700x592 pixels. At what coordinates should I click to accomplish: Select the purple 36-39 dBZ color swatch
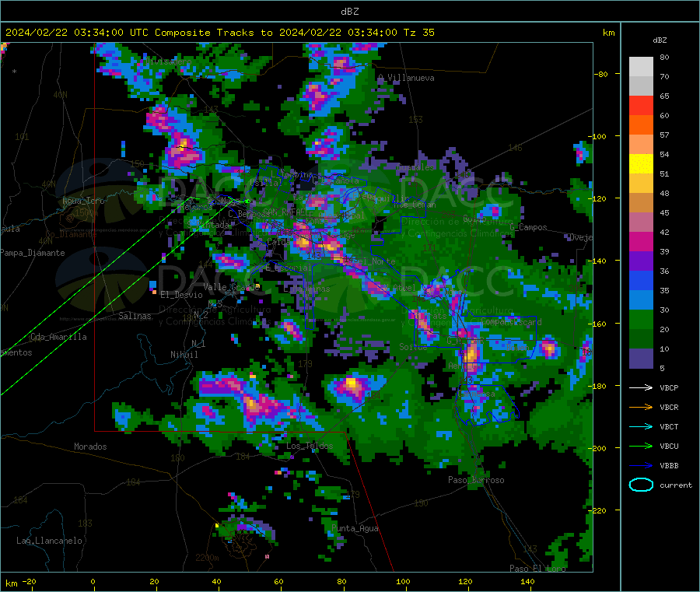coord(641,261)
